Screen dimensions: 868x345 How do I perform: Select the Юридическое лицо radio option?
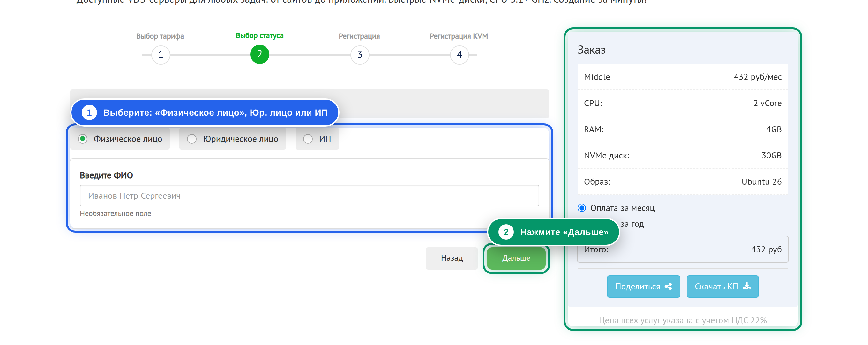click(192, 139)
